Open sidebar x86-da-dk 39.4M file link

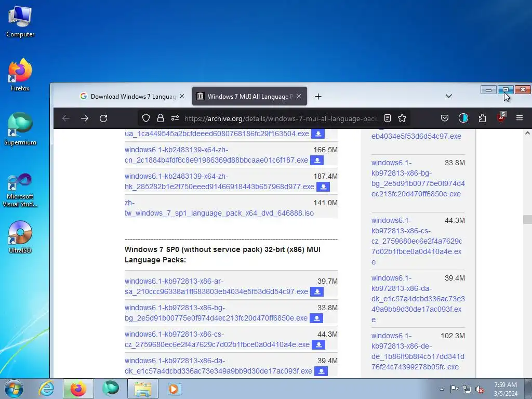(x=418, y=299)
